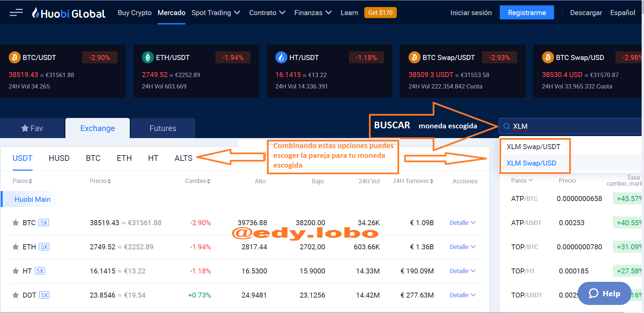Expand Detalle for the ETH row
644x313 pixels.
(463, 247)
